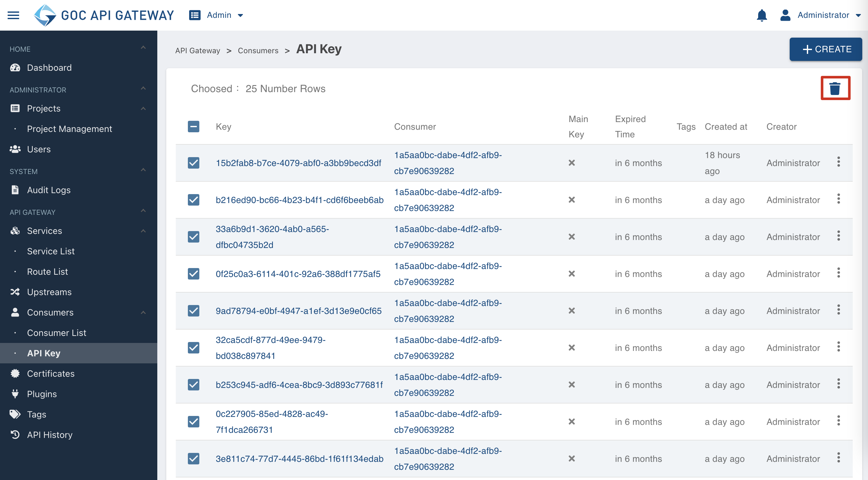The width and height of the screenshot is (868, 480).
Task: Click the Users group icon
Action: [15, 149]
